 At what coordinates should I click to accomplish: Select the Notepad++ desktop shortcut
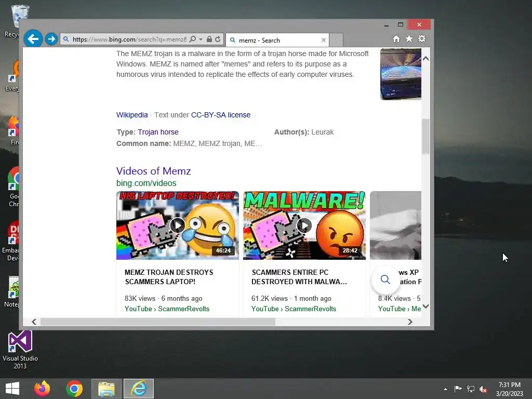coord(11,292)
